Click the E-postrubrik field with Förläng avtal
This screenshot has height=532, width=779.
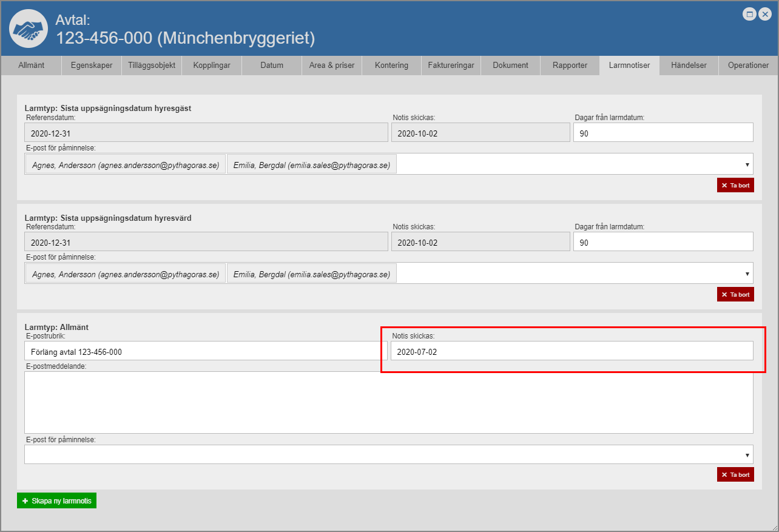point(206,351)
